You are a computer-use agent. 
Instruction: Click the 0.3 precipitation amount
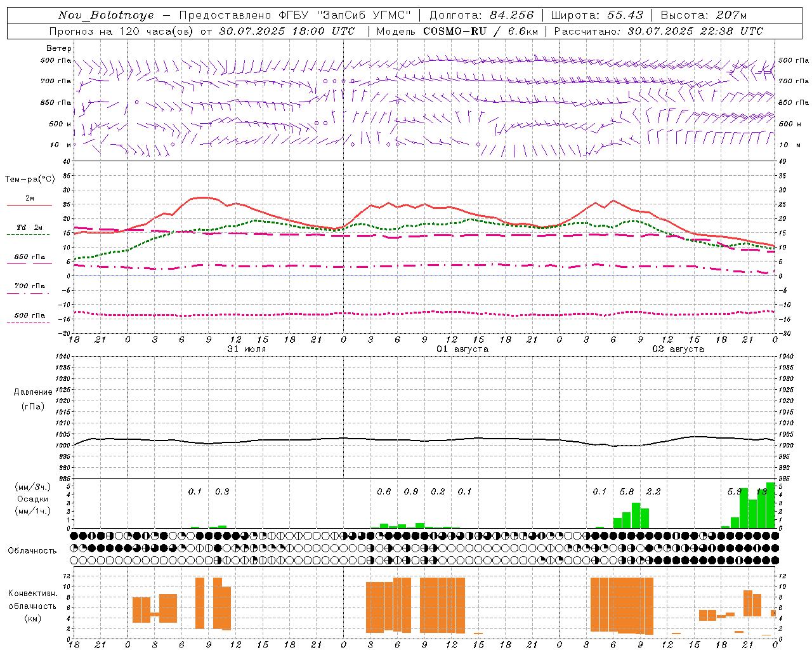point(222,492)
